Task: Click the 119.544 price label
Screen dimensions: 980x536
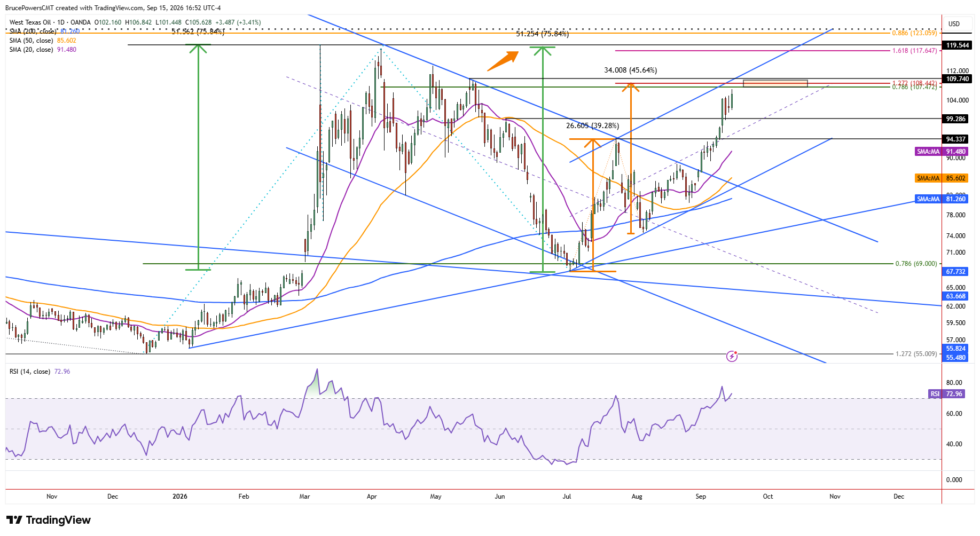Action: tap(957, 45)
